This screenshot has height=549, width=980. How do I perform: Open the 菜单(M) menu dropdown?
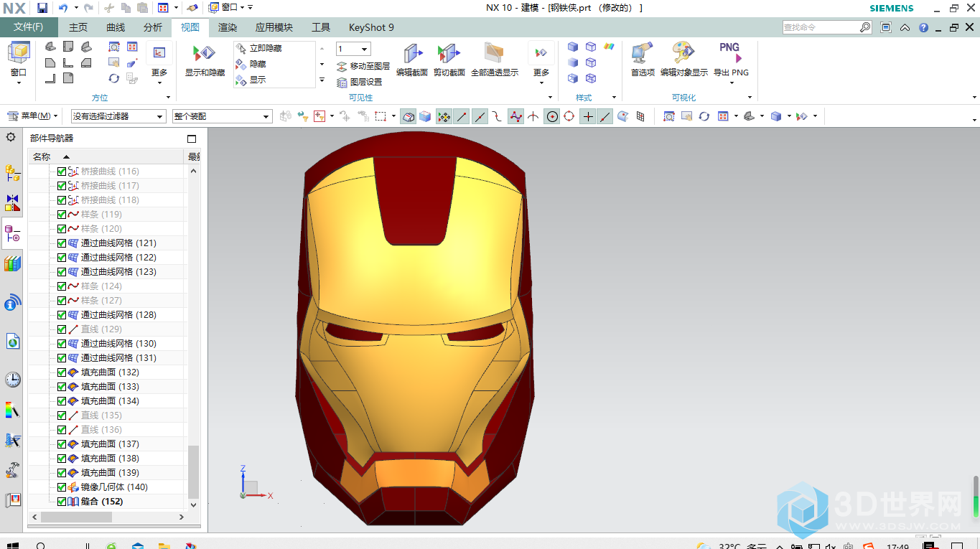pyautogui.click(x=33, y=116)
